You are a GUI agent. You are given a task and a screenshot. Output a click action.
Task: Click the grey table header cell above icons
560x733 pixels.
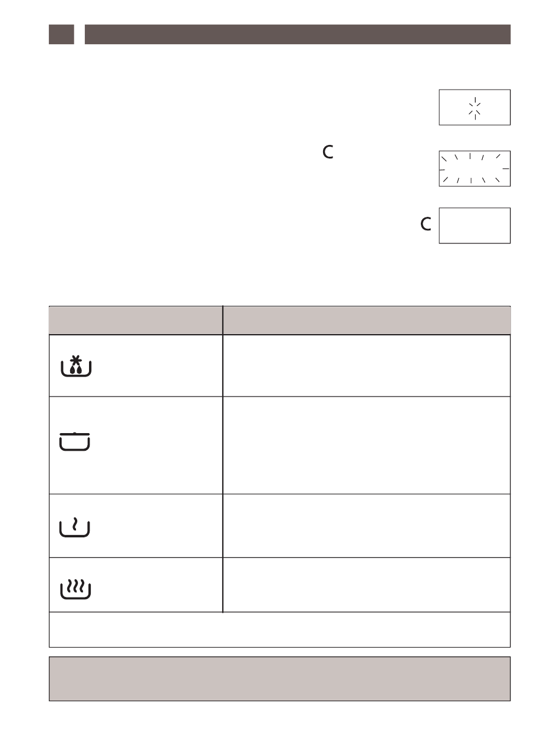pyautogui.click(x=136, y=320)
